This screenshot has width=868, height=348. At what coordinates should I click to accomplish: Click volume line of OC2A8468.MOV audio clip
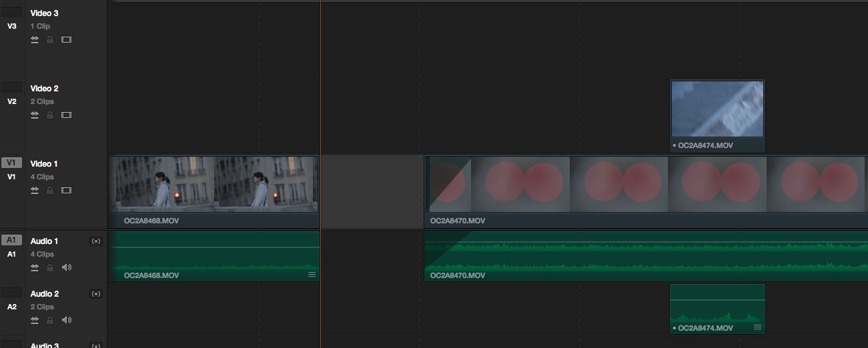213,247
